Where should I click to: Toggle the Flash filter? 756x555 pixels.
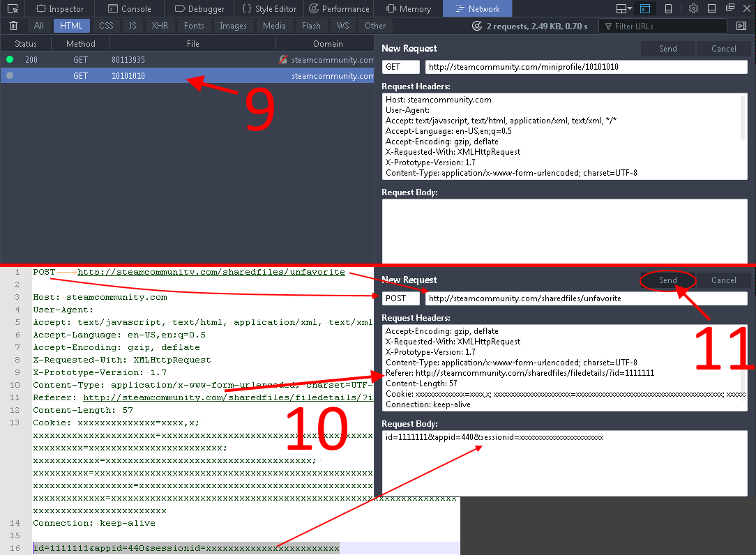pos(311,26)
